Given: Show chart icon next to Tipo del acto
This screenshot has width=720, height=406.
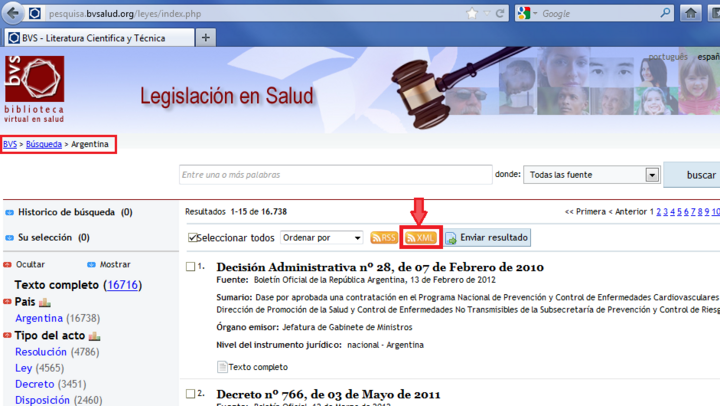Looking at the screenshot, I should 95,336.
